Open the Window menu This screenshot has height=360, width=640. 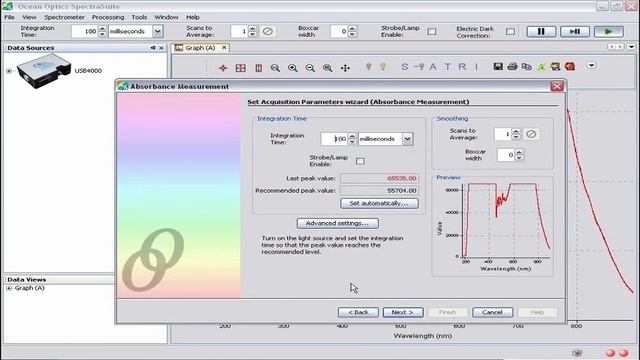point(166,17)
